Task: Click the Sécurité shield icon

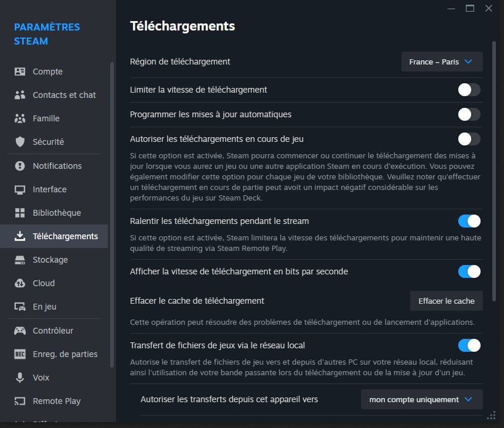Action: (x=20, y=142)
